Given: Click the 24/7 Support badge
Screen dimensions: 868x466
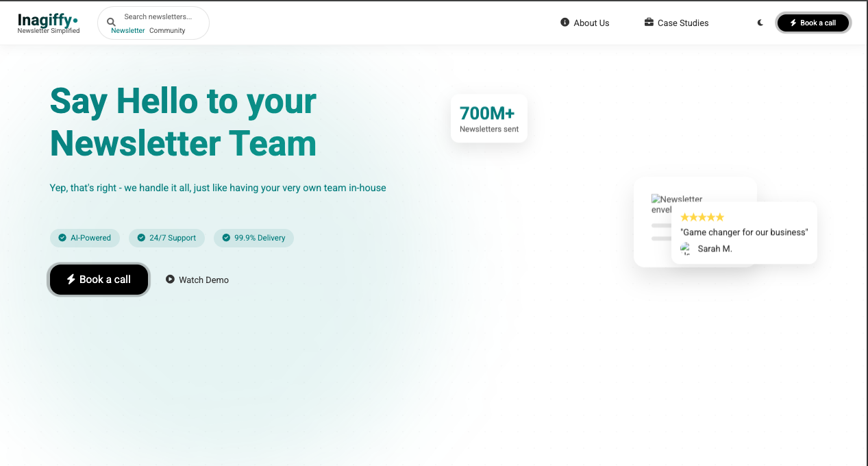Looking at the screenshot, I should click(x=166, y=238).
